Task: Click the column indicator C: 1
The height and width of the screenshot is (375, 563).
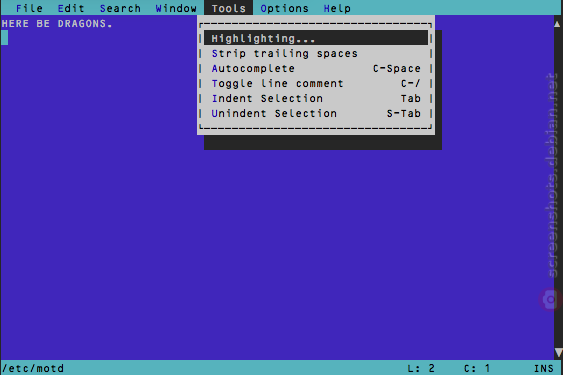Action: (477, 369)
